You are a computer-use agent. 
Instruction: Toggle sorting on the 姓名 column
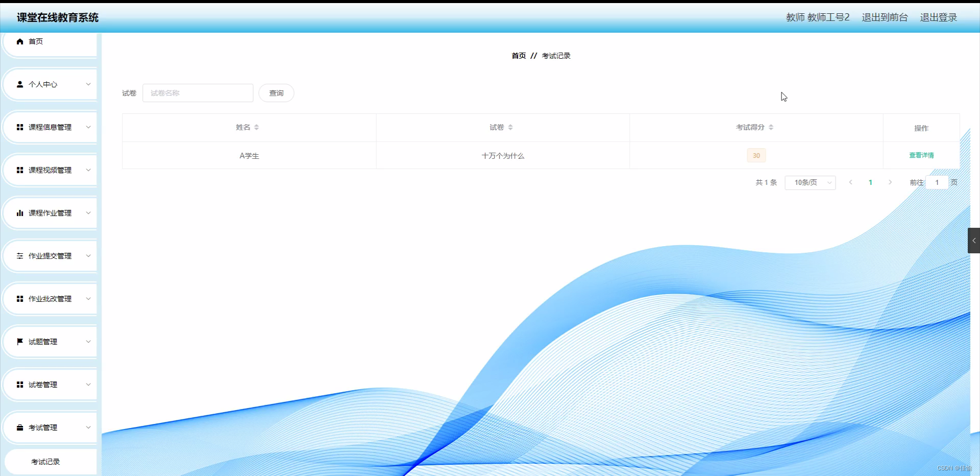[x=257, y=127]
